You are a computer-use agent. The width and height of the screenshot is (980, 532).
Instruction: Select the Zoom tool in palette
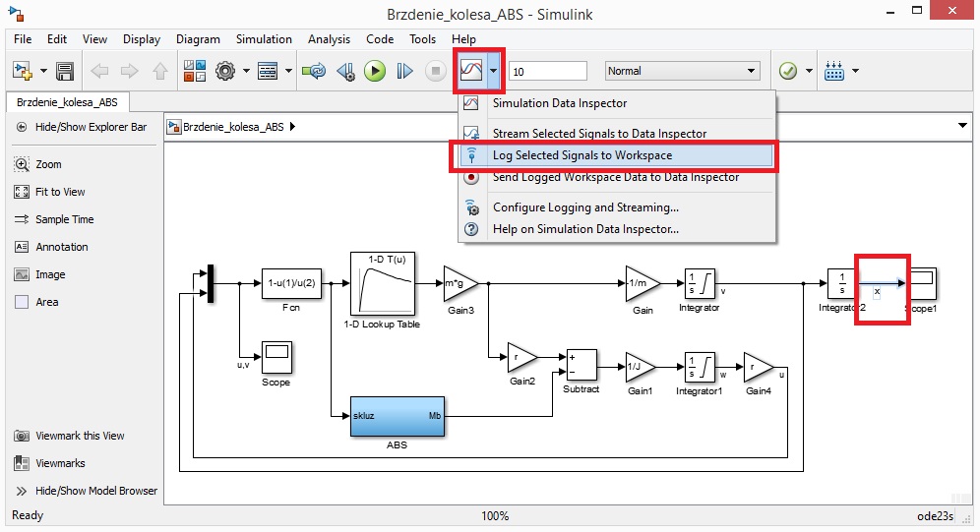(38, 164)
